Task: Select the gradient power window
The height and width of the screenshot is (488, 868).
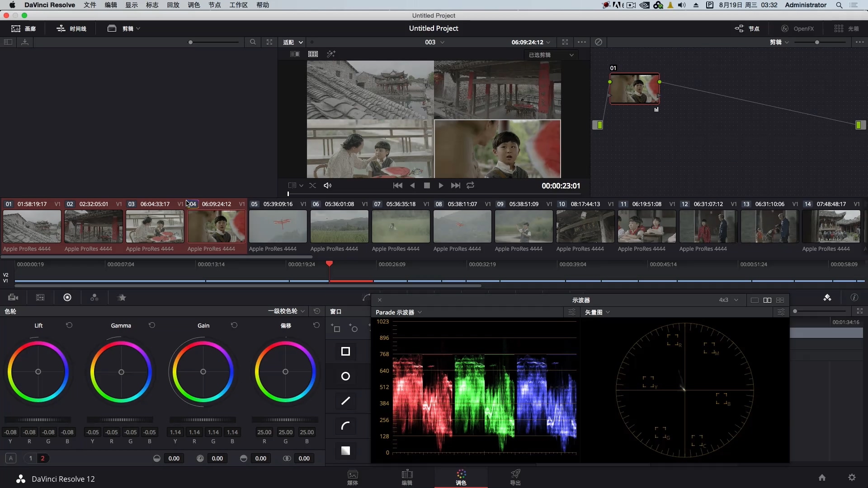Action: pos(345,450)
